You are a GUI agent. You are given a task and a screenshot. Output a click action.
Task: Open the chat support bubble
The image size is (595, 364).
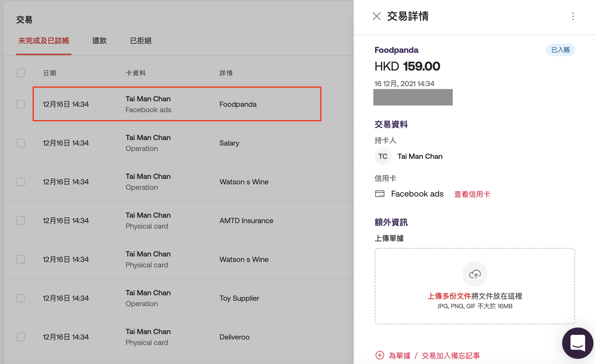click(x=578, y=343)
